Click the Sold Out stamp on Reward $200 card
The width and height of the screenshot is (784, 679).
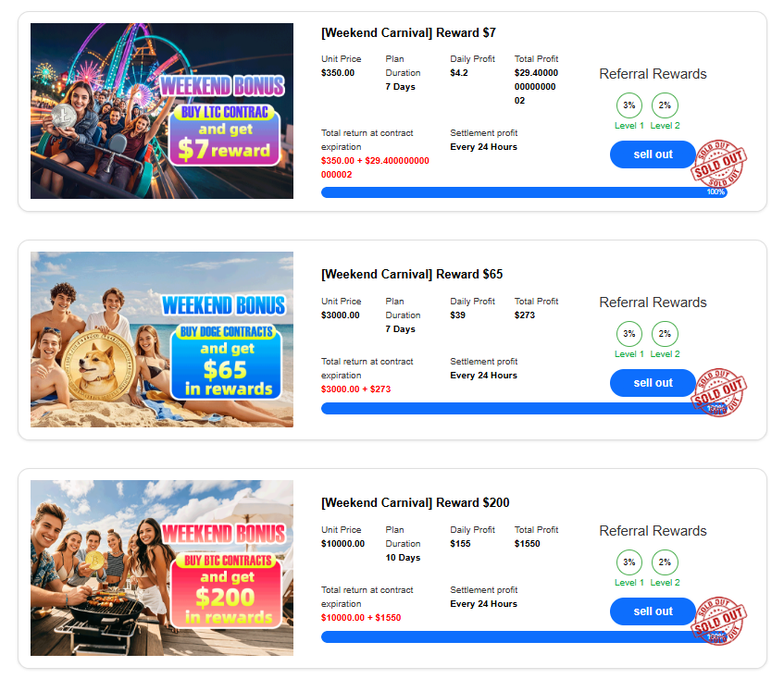coord(720,623)
